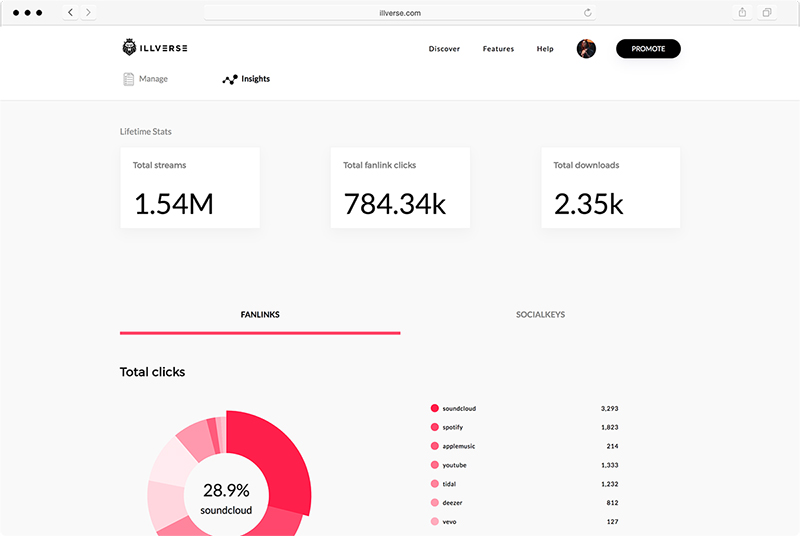The height and width of the screenshot is (536, 800).
Task: Switch to the Insights tab
Action: pyautogui.click(x=246, y=79)
